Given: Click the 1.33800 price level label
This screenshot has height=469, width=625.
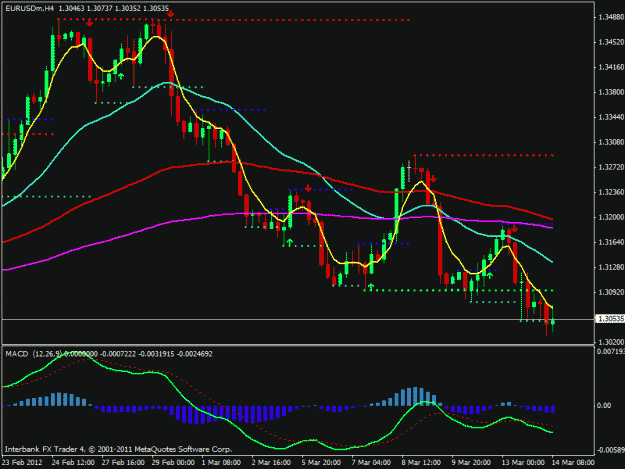Looking at the screenshot, I should point(611,92).
